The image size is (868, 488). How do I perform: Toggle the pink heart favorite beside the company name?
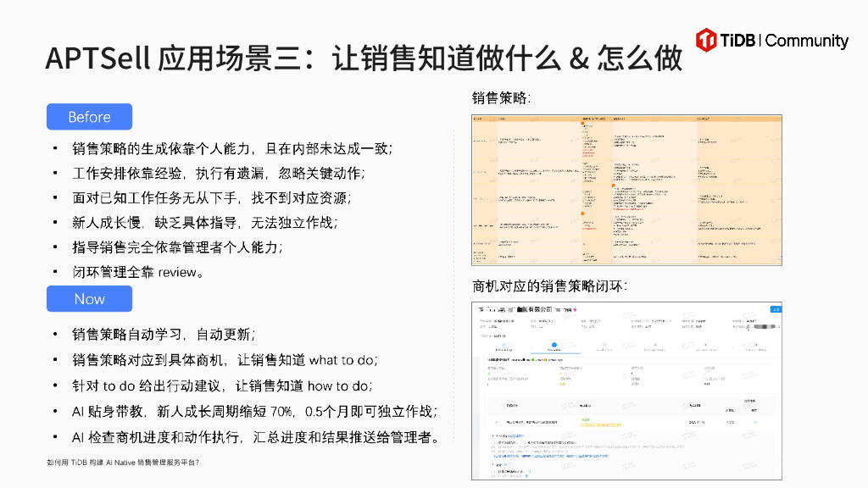tap(575, 309)
